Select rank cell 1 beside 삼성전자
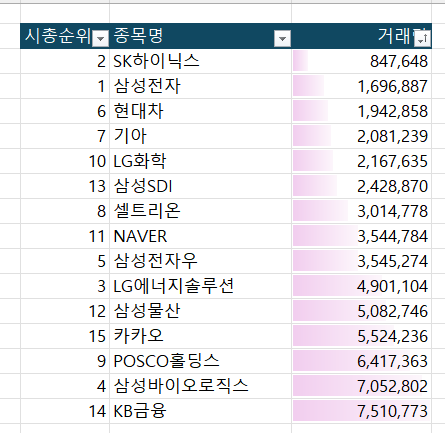 pos(65,86)
